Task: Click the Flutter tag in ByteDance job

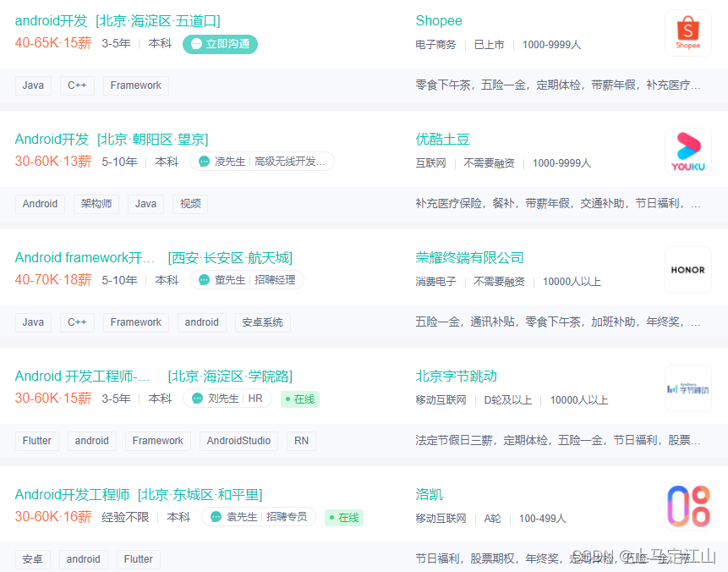Action: (36, 441)
